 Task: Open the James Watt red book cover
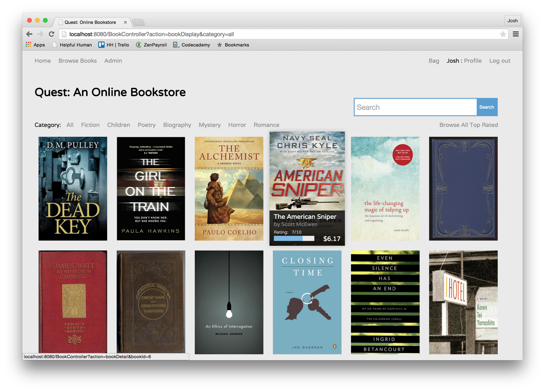[73, 302]
